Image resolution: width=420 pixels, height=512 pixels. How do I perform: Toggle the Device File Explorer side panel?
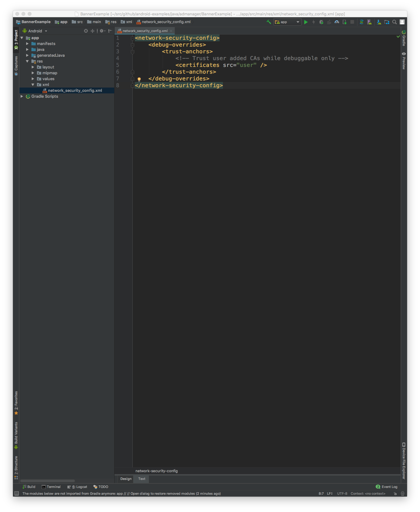click(404, 461)
